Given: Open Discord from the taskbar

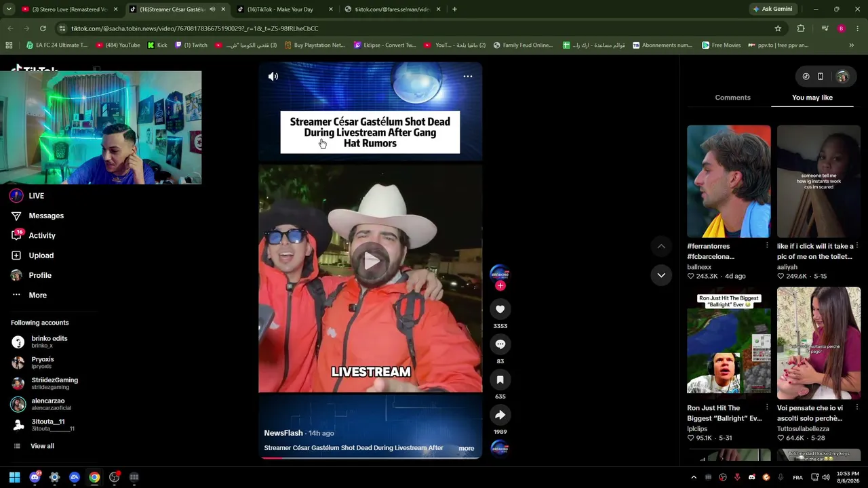Looking at the screenshot, I should point(35,477).
